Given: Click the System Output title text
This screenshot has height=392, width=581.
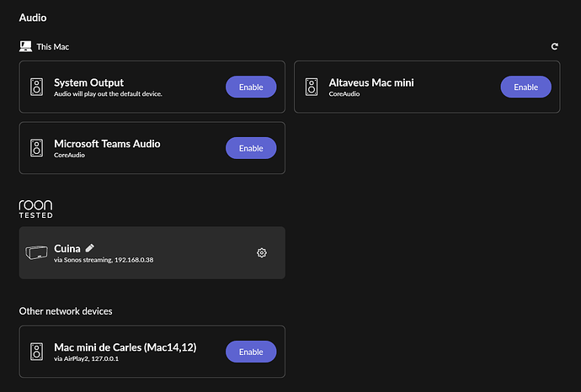Looking at the screenshot, I should pos(89,82).
